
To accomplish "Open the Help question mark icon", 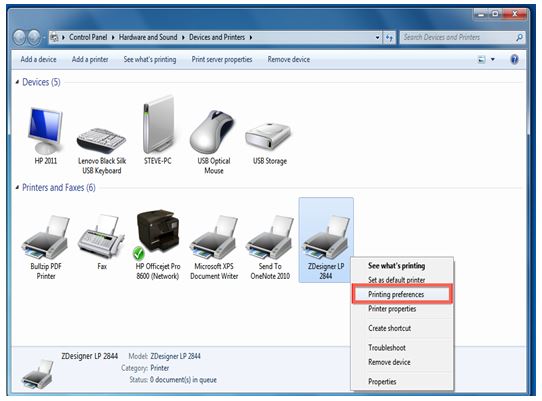I will tap(514, 59).
